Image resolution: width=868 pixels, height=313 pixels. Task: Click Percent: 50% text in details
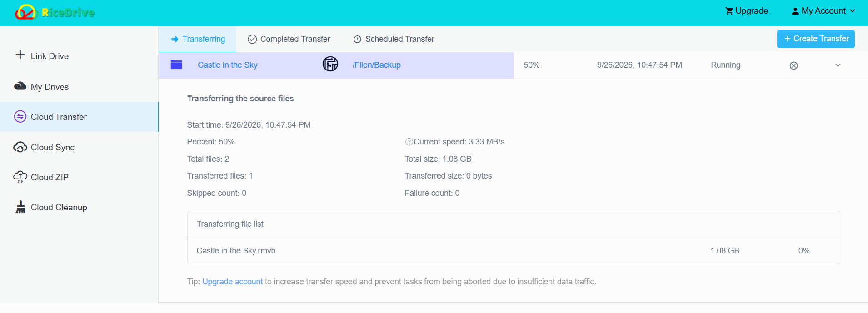pyautogui.click(x=211, y=142)
